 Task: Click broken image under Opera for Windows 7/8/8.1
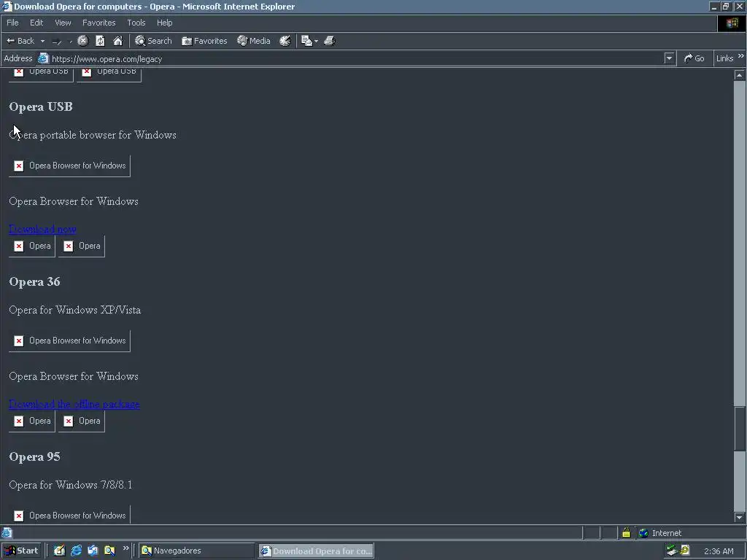pyautogui.click(x=69, y=516)
